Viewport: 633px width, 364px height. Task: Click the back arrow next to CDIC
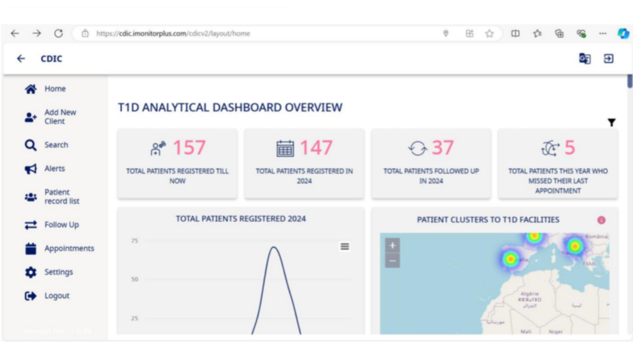(21, 59)
